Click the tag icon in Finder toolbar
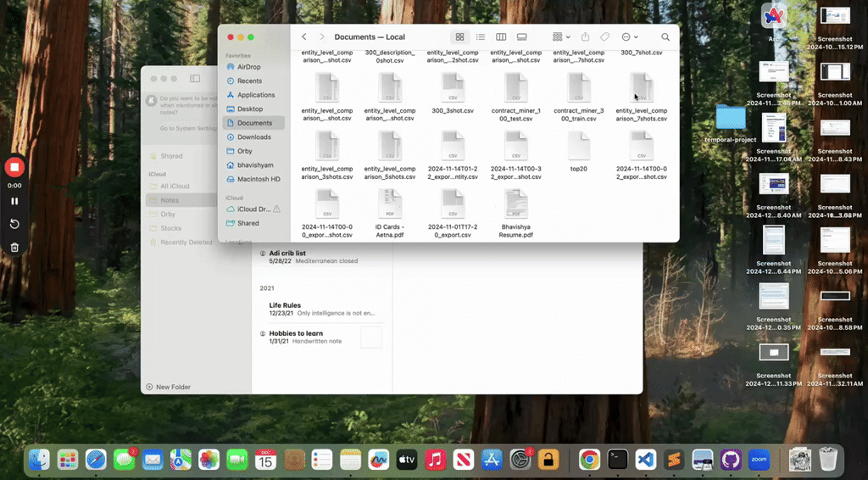Screen dimensions: 868x480 coord(605,37)
